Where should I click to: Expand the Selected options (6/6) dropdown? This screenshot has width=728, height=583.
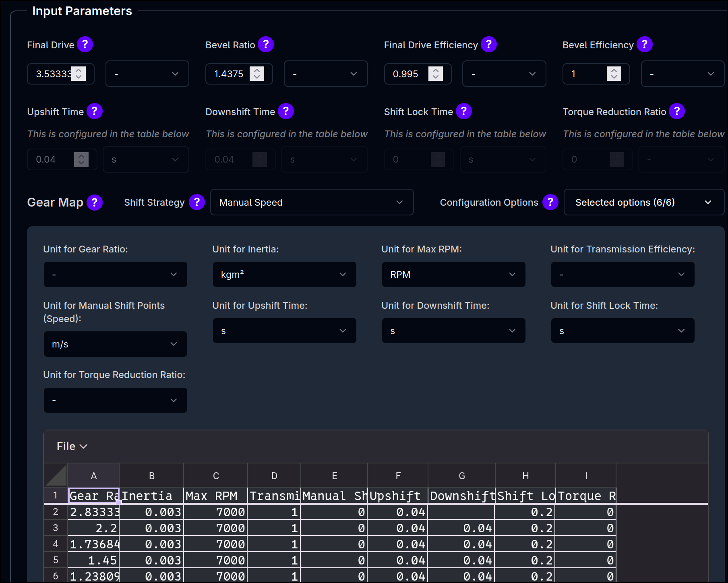tap(643, 202)
